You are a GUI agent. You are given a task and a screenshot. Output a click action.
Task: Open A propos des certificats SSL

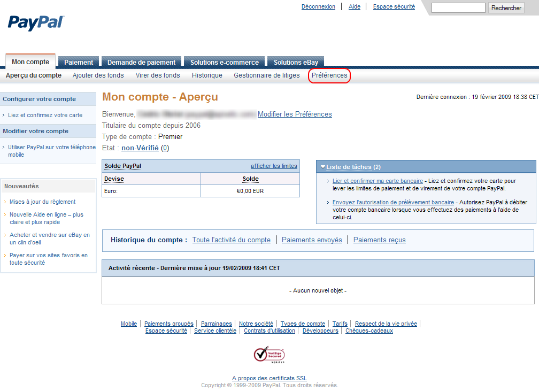269,378
